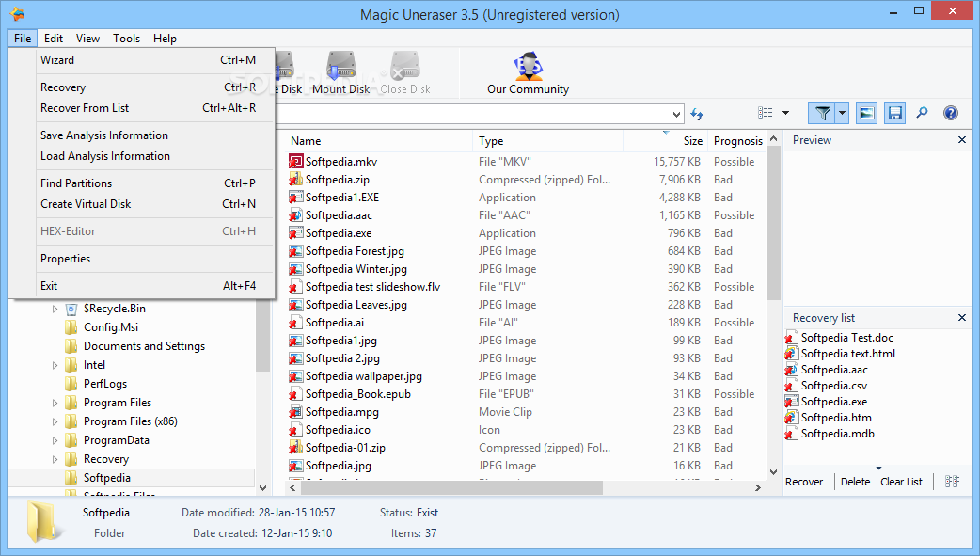Open the path combo box dropdown arrow
980x556 pixels.
tap(676, 115)
